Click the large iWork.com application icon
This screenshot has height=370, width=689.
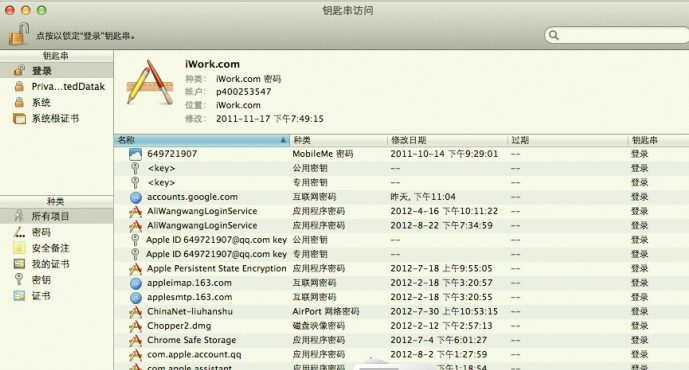pyautogui.click(x=150, y=83)
